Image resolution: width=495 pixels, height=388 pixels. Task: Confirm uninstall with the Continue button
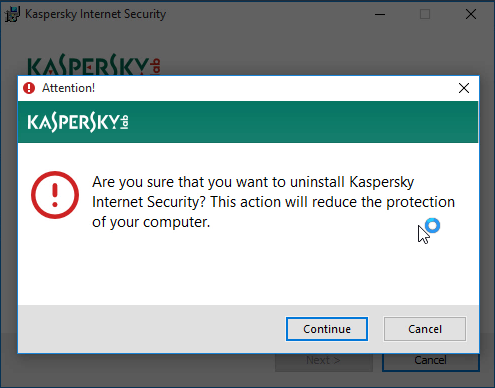click(x=327, y=329)
